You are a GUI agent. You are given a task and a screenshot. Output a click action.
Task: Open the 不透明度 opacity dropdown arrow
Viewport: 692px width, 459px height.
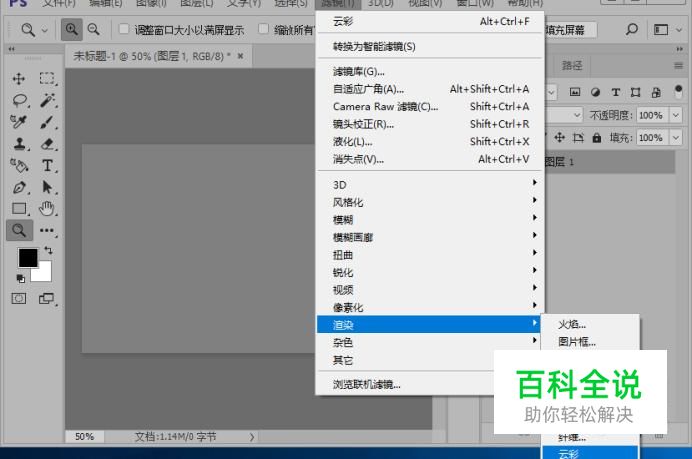[x=676, y=115]
